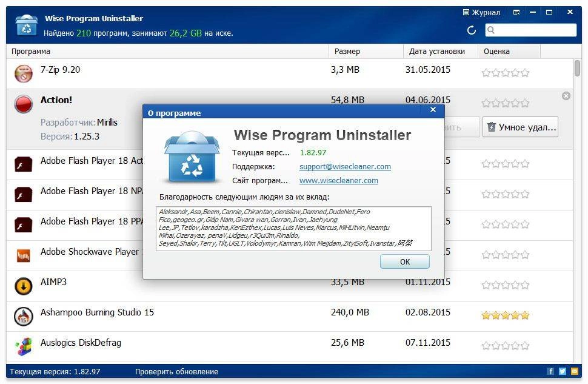Rate Action! with the stars
This screenshot has width=588, height=384.
click(506, 103)
